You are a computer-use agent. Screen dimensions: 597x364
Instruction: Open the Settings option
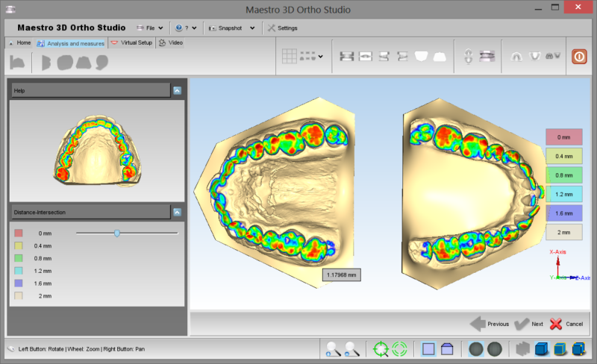(283, 28)
